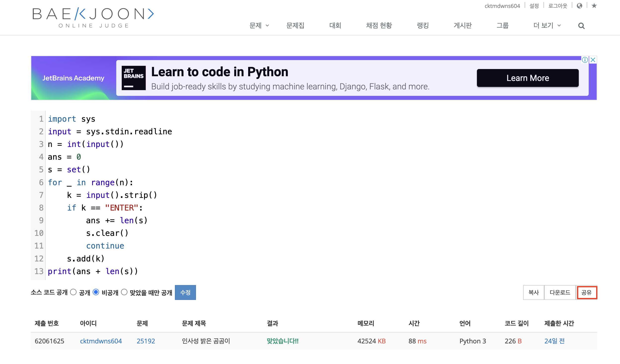620x364 pixels.
Task: Click username cktmdwns604 in the submissions table
Action: click(x=101, y=341)
